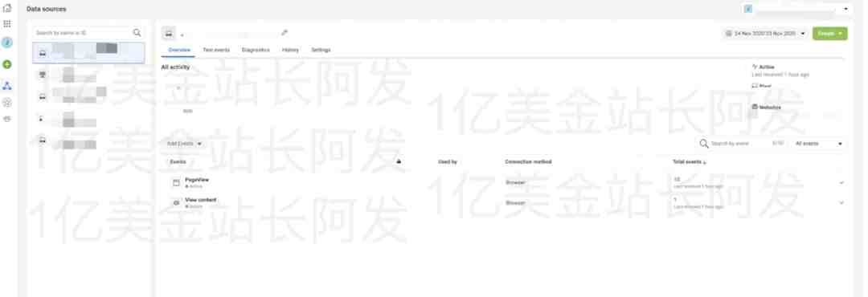Click the pencil edit name icon

(x=285, y=33)
